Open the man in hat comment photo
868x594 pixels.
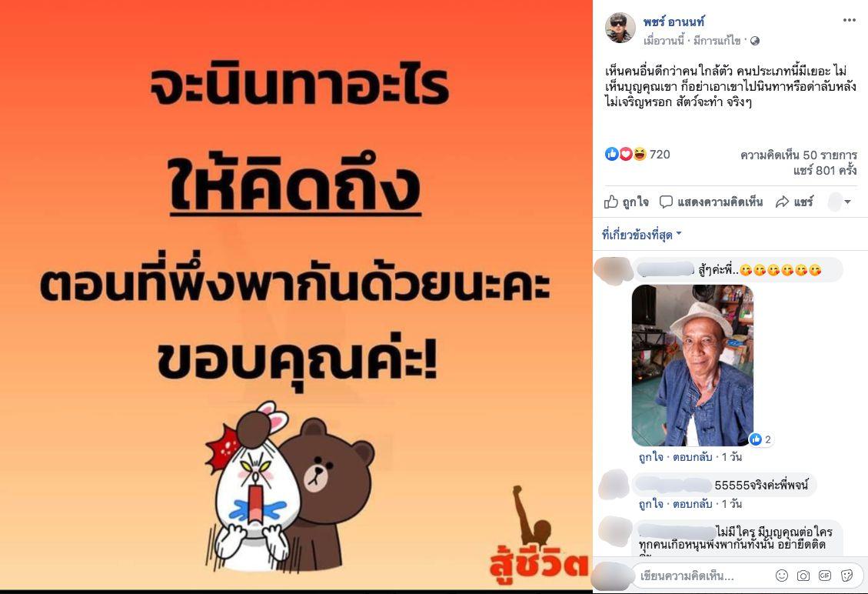693,365
